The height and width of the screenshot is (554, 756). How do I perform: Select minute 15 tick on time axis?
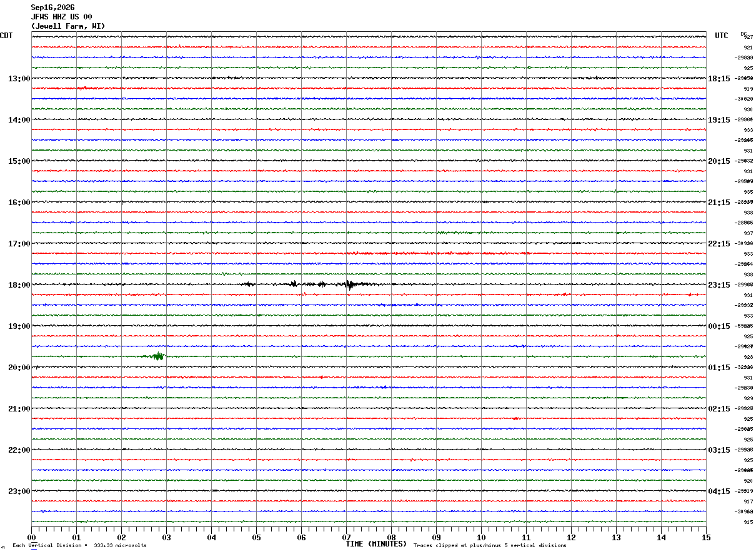pos(706,537)
